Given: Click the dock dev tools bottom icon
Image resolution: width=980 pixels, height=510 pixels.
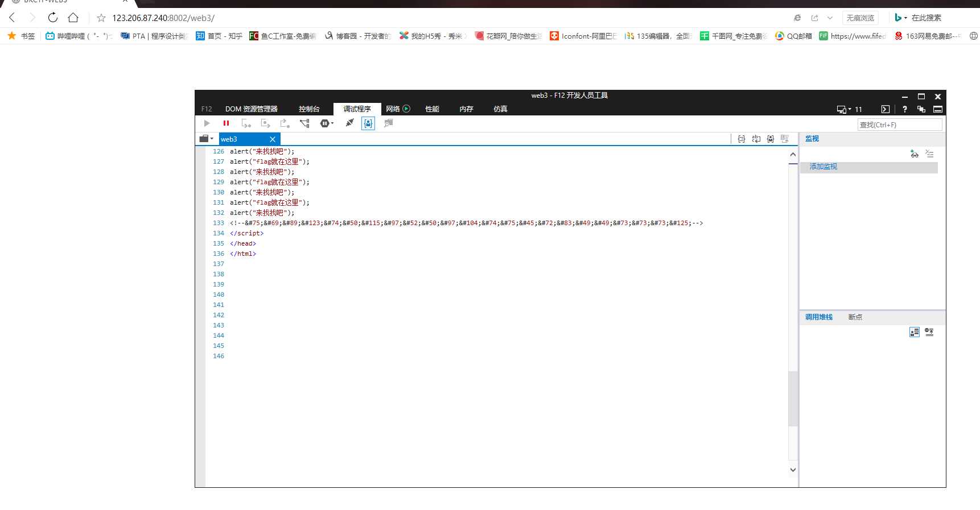Looking at the screenshot, I should 938,109.
